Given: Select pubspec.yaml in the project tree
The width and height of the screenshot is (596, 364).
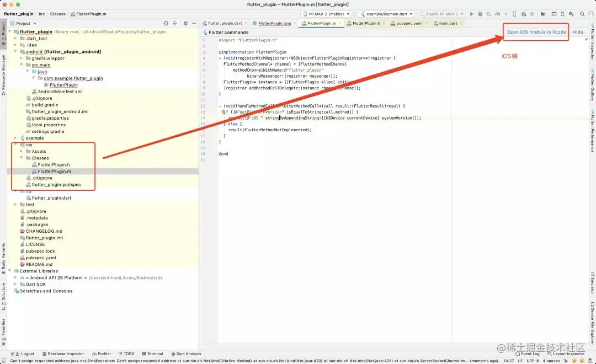Looking at the screenshot, I should coord(41,258).
